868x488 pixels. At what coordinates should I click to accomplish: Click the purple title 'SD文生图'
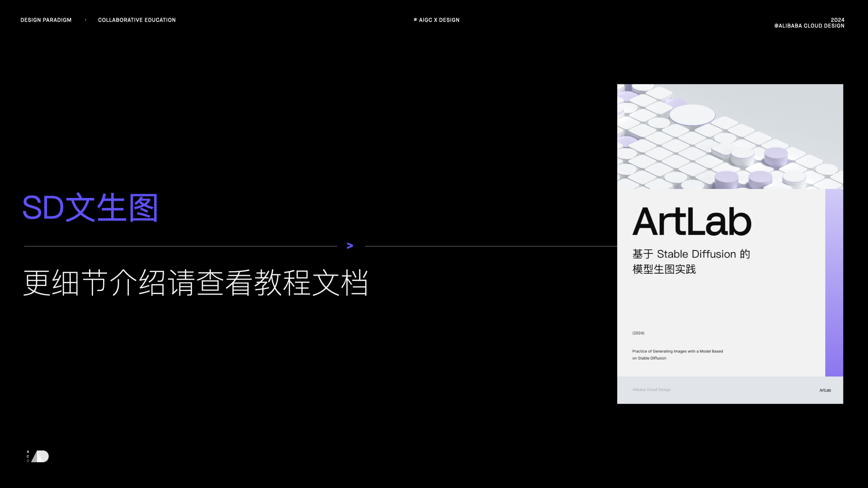click(x=90, y=207)
